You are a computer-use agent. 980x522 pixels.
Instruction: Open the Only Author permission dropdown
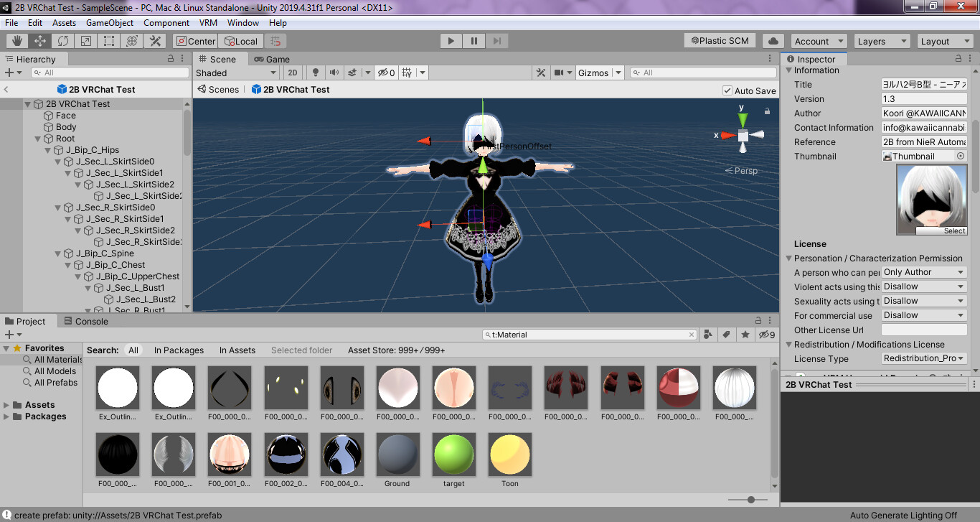pyautogui.click(x=924, y=272)
